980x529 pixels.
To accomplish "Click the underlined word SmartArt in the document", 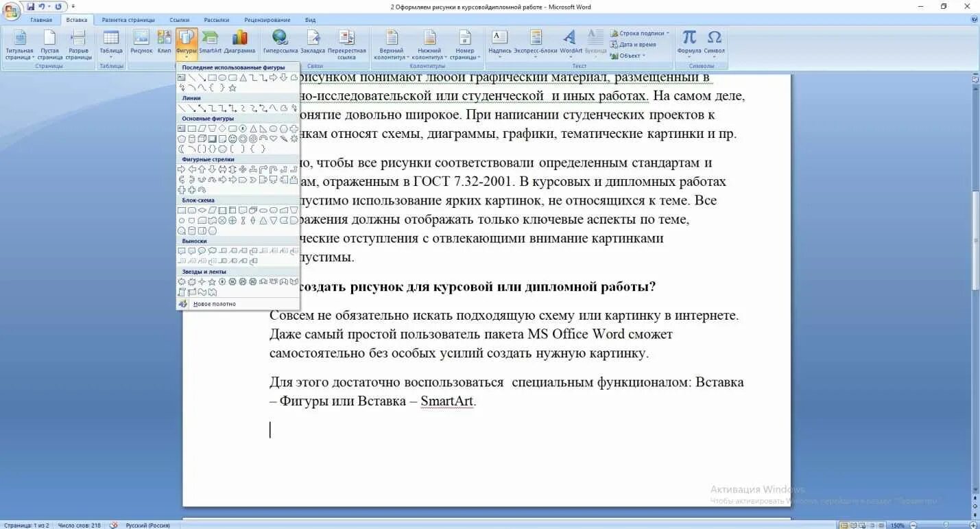I will (446, 401).
